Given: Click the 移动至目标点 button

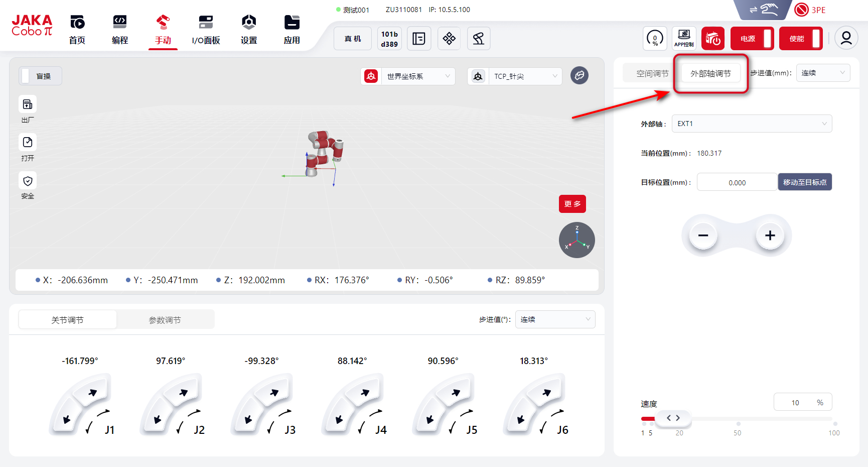Looking at the screenshot, I should (x=805, y=182).
